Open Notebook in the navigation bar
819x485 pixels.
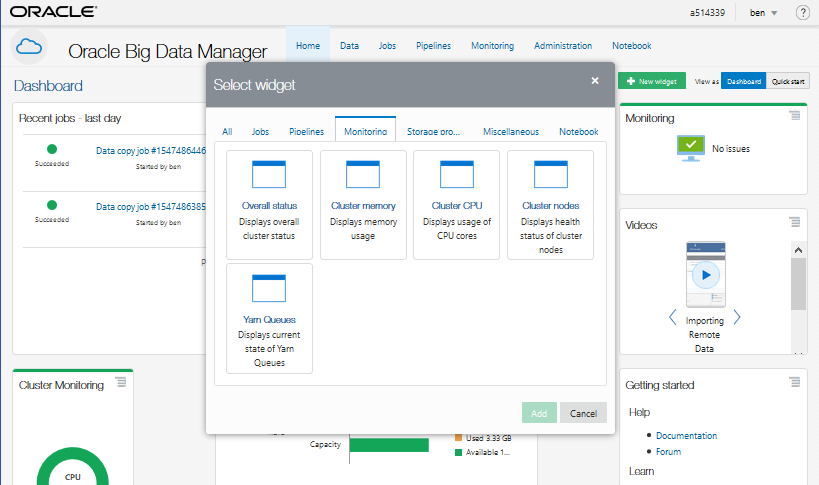tap(631, 46)
